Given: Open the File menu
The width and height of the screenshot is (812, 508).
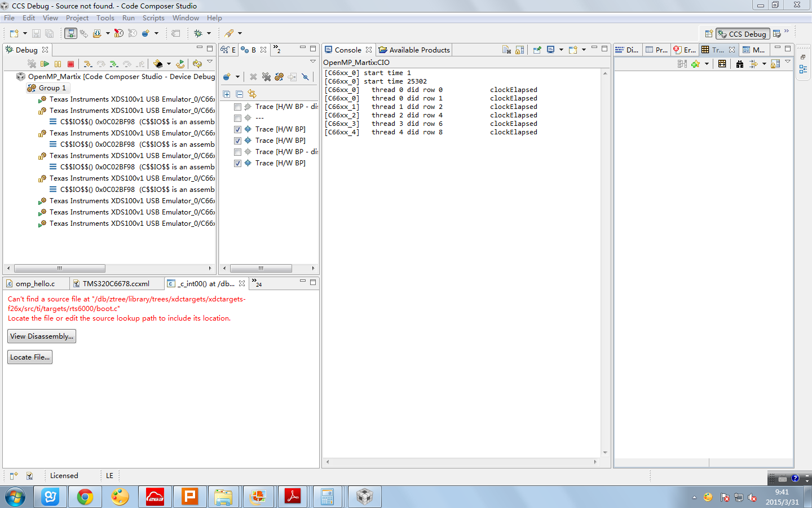Looking at the screenshot, I should tap(9, 18).
